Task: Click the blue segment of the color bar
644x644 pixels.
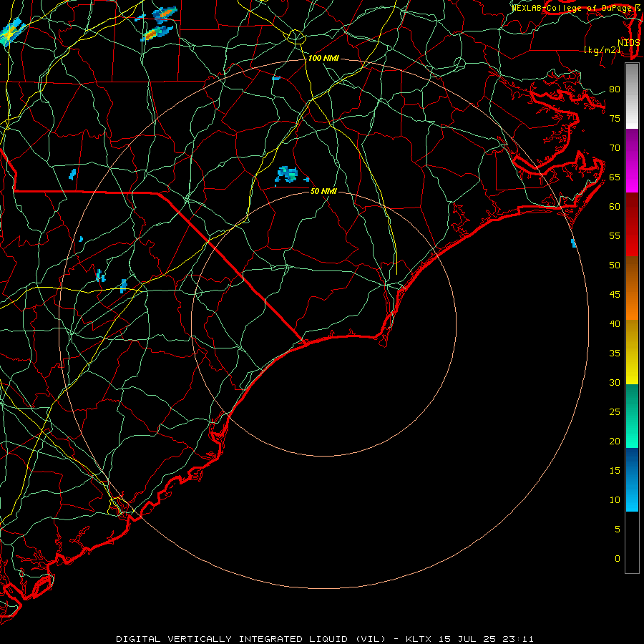Action: (x=632, y=479)
